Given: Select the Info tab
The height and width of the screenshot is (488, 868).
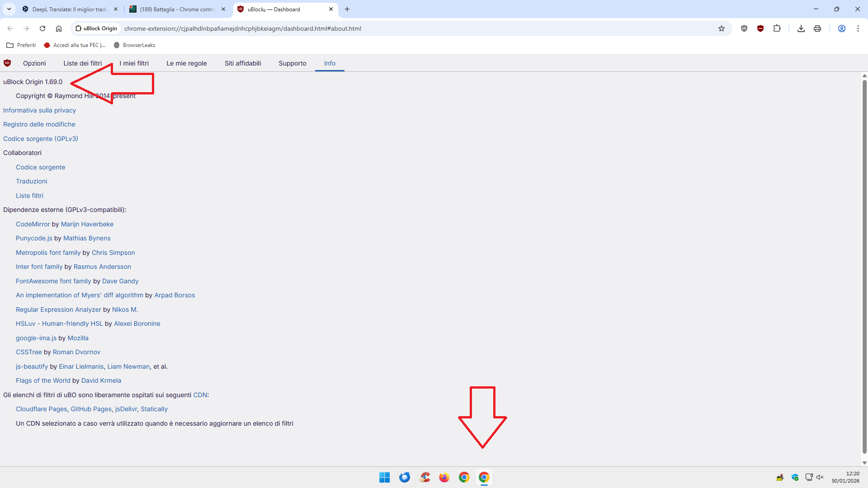Looking at the screenshot, I should click(330, 63).
